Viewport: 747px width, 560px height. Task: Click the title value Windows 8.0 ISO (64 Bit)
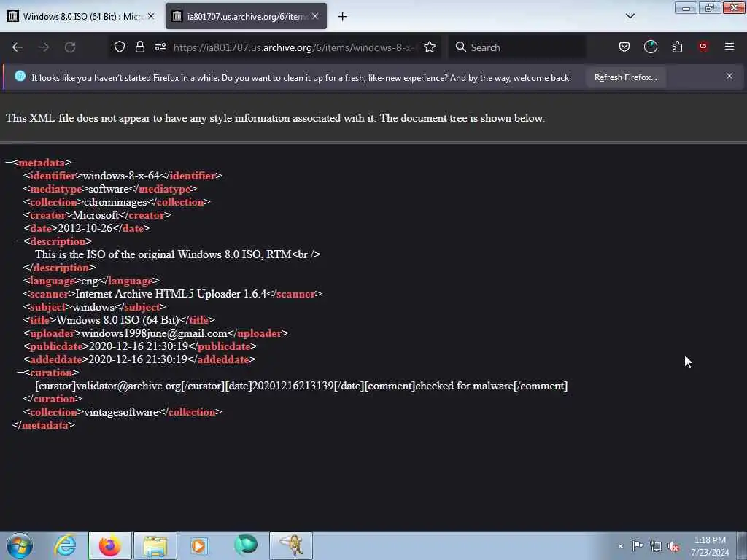(117, 320)
